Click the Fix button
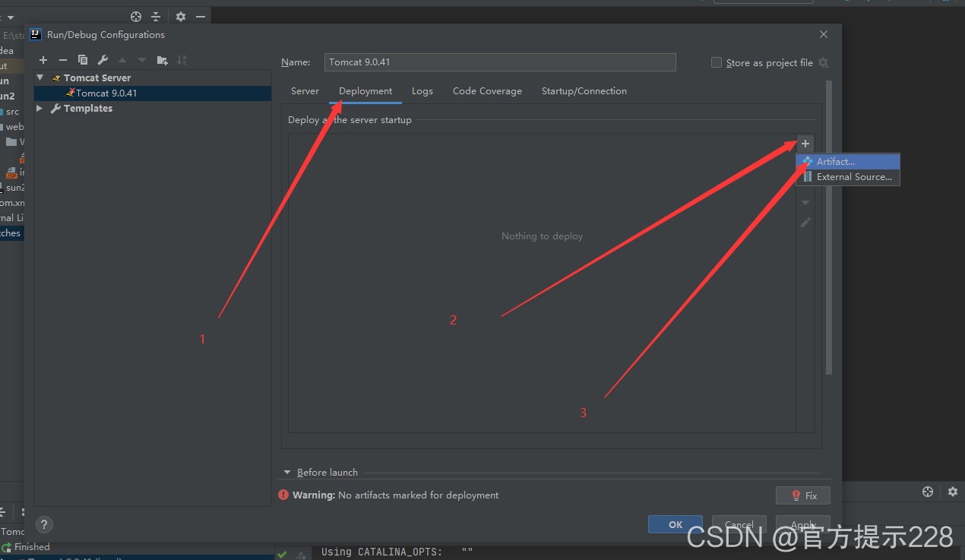The width and height of the screenshot is (965, 560). click(x=803, y=495)
